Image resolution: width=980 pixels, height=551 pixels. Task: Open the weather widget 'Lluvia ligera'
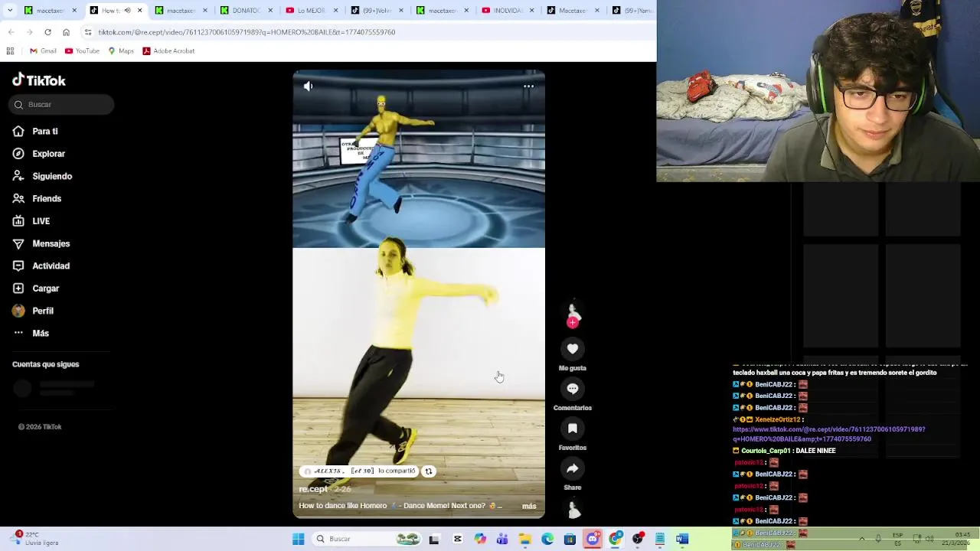tap(37, 539)
